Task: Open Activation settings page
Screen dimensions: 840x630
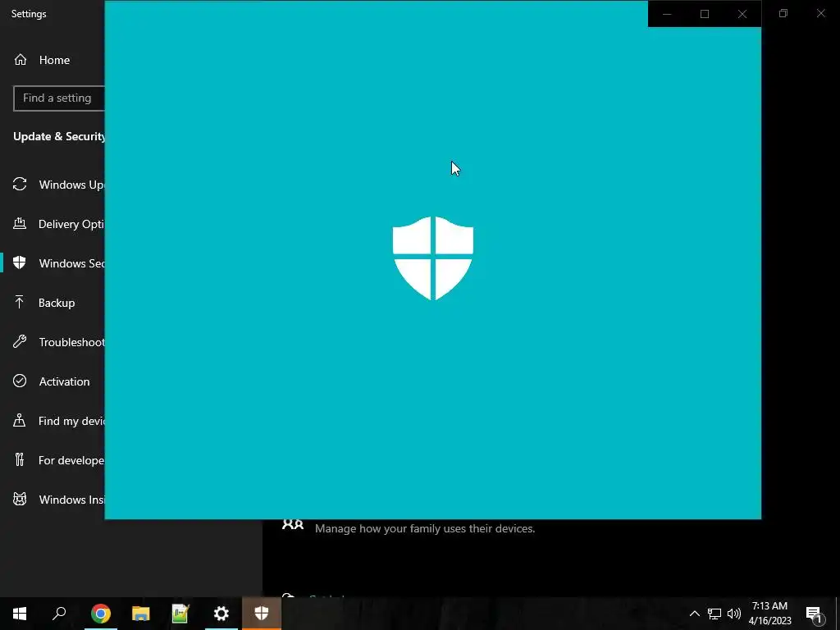Action: tap(52, 381)
